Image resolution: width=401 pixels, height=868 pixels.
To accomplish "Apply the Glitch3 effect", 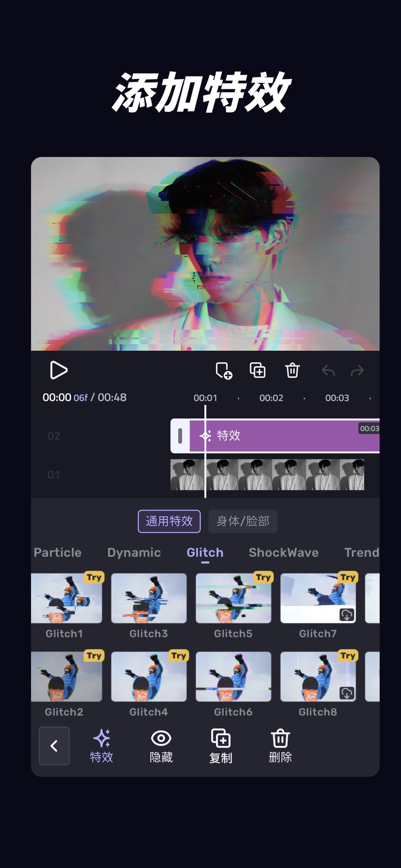I will click(149, 598).
